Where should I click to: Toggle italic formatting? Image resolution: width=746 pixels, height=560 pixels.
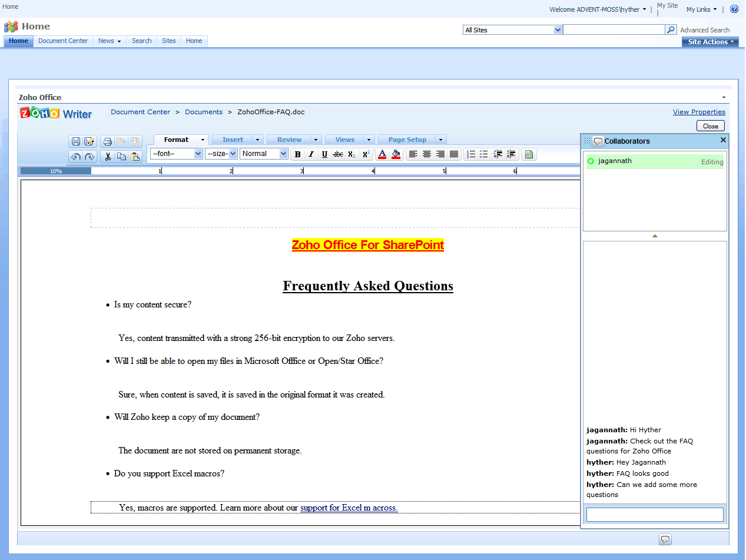[311, 154]
